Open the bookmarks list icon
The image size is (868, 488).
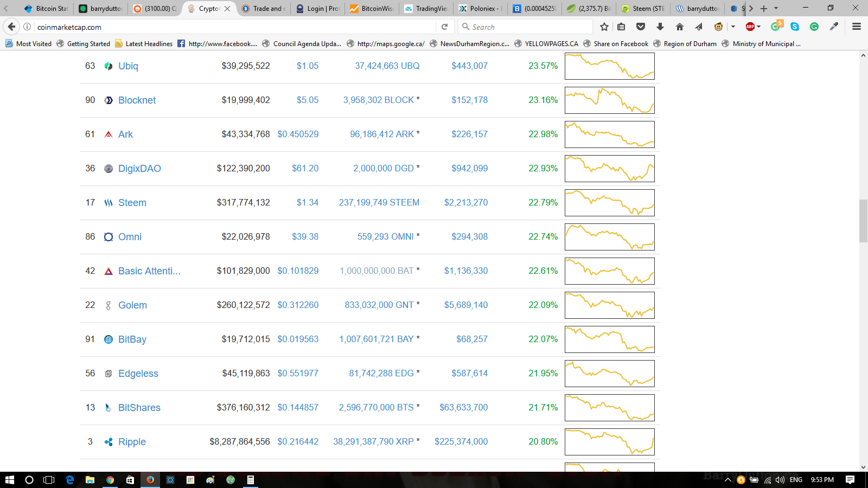pos(621,27)
